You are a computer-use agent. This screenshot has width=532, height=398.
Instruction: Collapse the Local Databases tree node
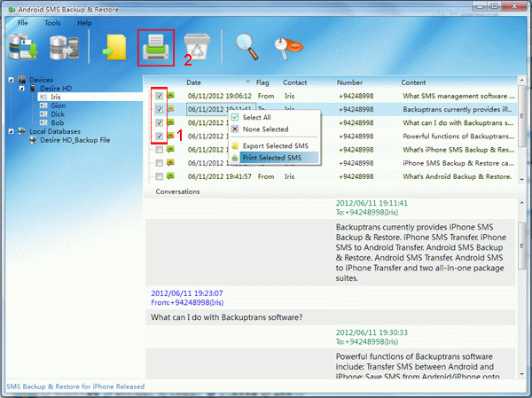[x=11, y=131]
